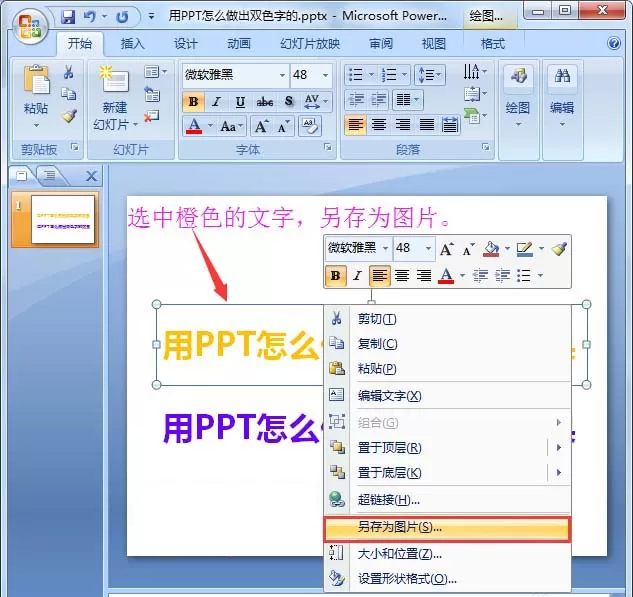Select 剪切(T) in context menu

click(447, 319)
